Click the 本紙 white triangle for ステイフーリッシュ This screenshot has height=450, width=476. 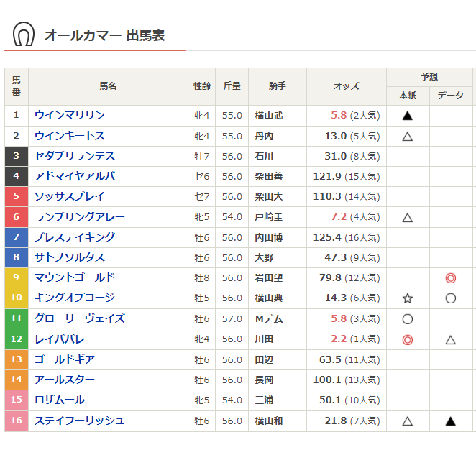pyautogui.click(x=408, y=421)
